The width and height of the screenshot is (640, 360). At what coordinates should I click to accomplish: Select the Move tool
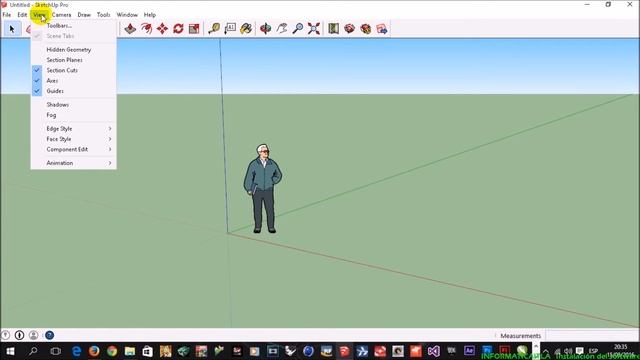[x=162, y=29]
